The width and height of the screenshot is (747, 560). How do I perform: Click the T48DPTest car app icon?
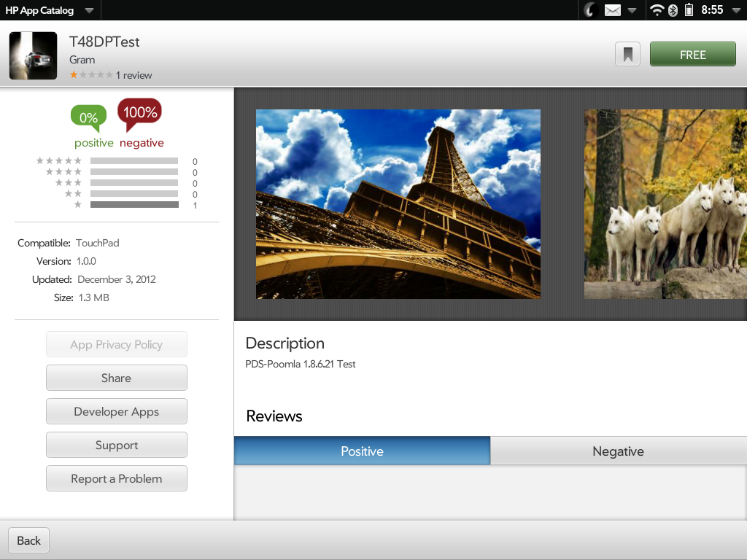click(33, 56)
